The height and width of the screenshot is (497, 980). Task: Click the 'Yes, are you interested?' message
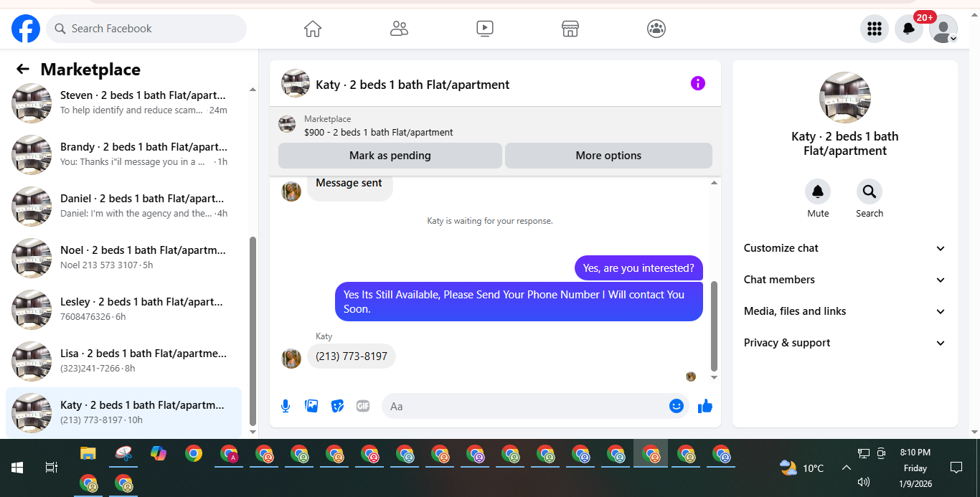pyautogui.click(x=639, y=268)
